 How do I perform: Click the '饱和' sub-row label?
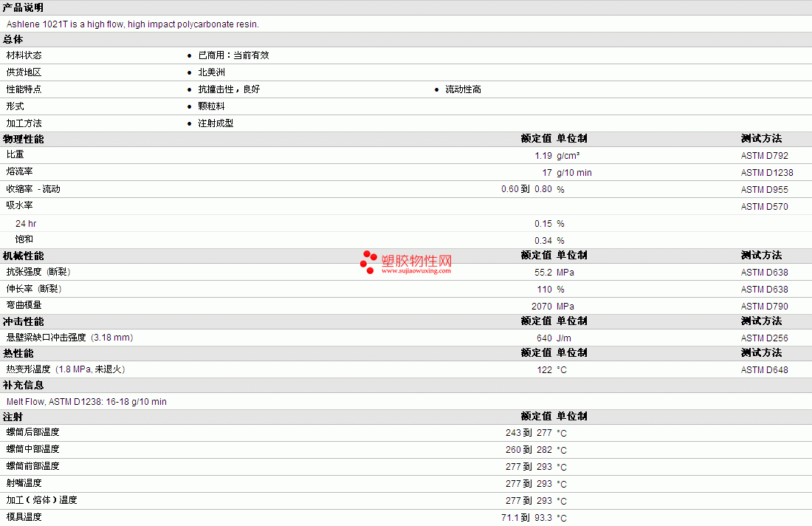24,239
